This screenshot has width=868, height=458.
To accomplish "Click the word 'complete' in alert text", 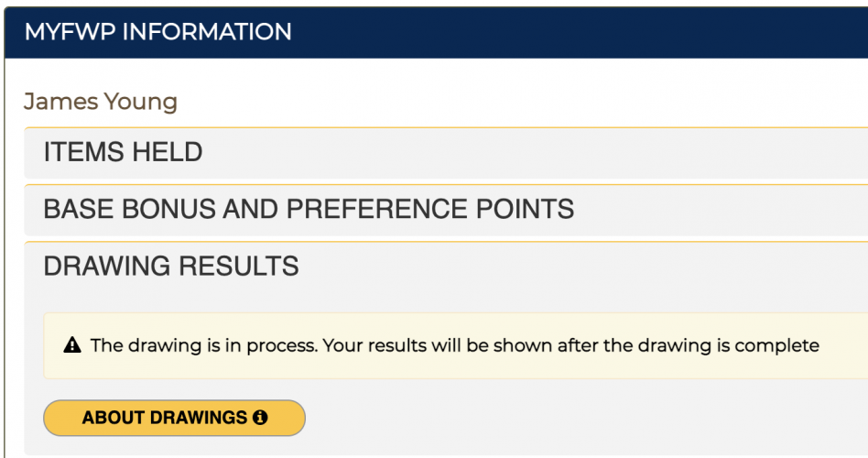I will pos(784,346).
